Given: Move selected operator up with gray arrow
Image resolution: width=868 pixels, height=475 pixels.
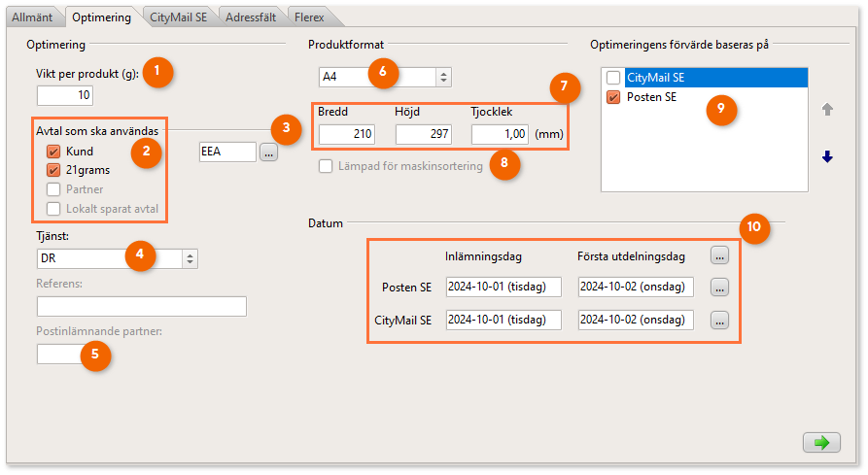Looking at the screenshot, I should point(827,110).
